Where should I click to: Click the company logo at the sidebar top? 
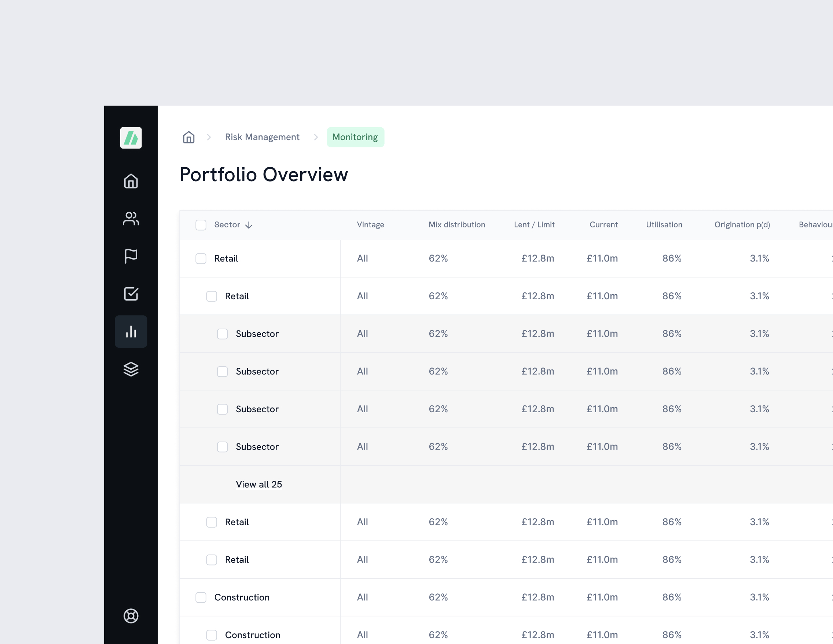(x=131, y=138)
